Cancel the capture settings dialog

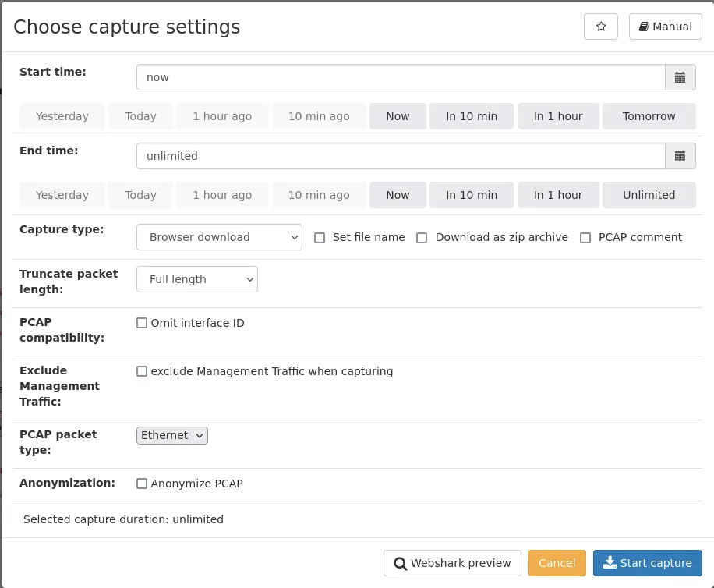click(557, 563)
